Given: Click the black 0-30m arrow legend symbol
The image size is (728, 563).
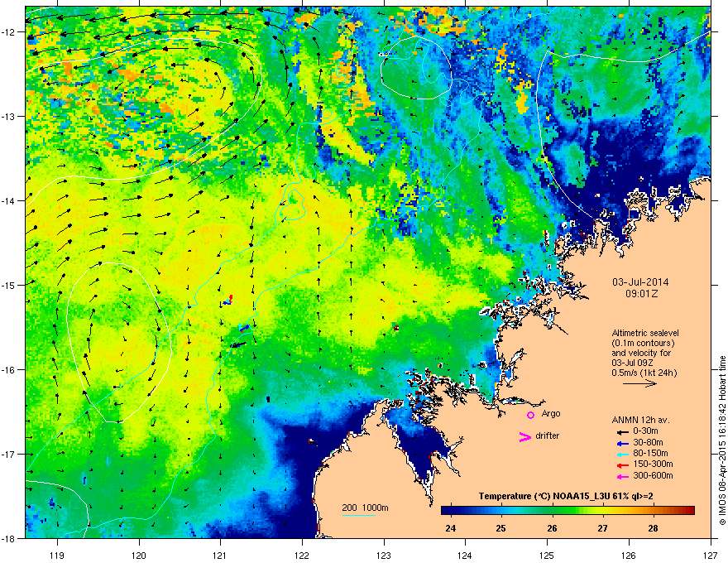Looking at the screenshot, I should (623, 431).
